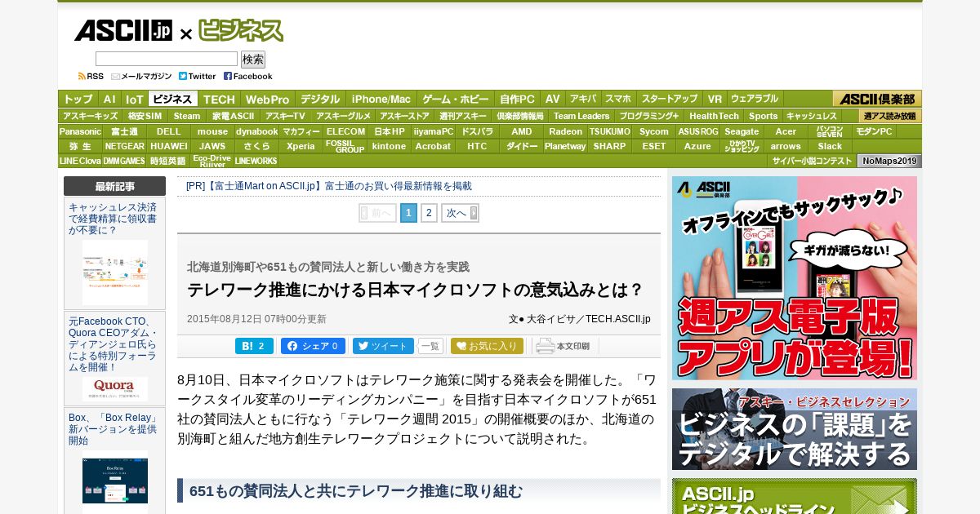Open the キャッシュレス sub-menu link

click(811, 116)
